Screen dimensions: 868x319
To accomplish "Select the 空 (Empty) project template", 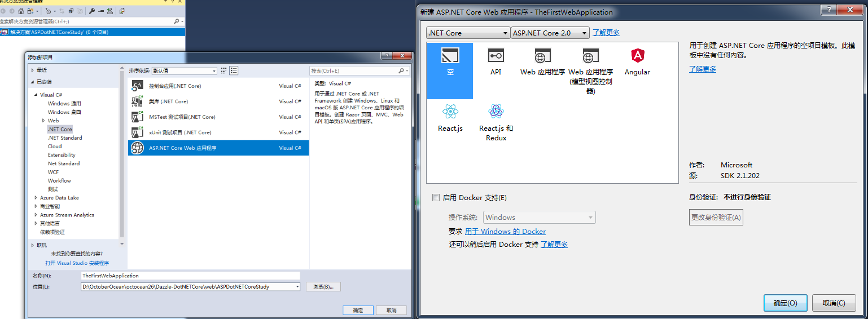I will 450,71.
